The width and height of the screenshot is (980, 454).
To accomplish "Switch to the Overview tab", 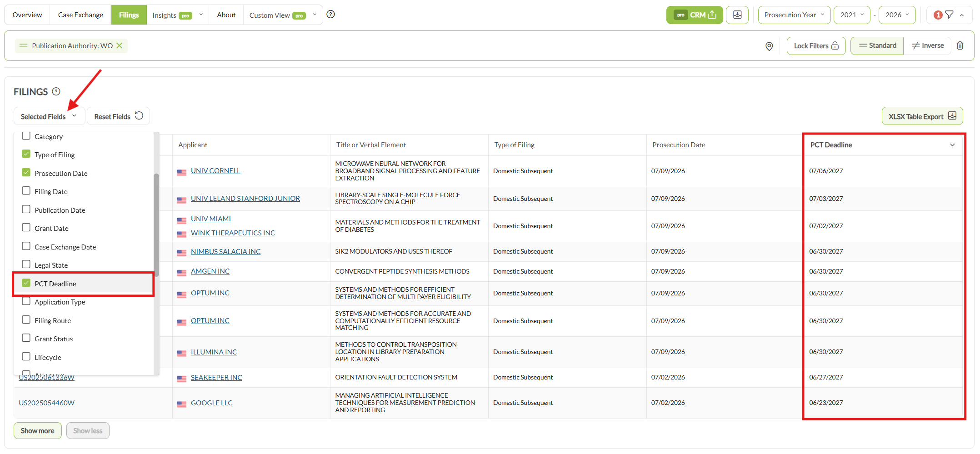I will tap(27, 15).
